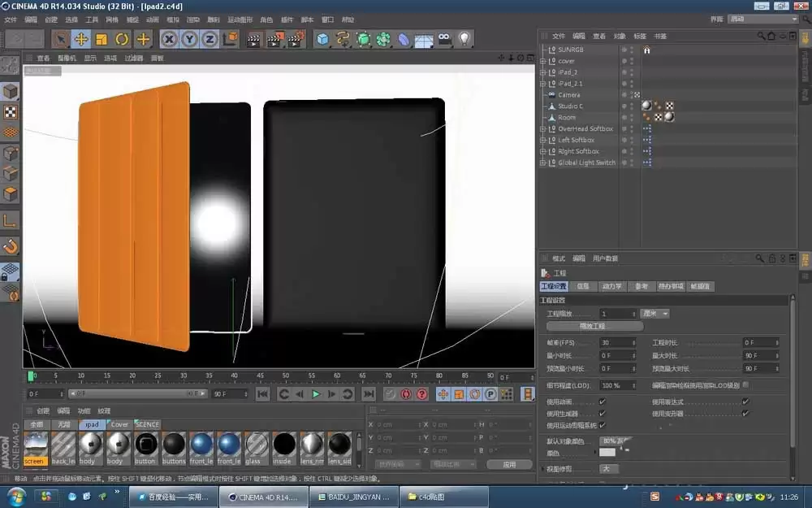Open the 文件 menu in the object manager
This screenshot has width=812, height=508.
tap(556, 36)
